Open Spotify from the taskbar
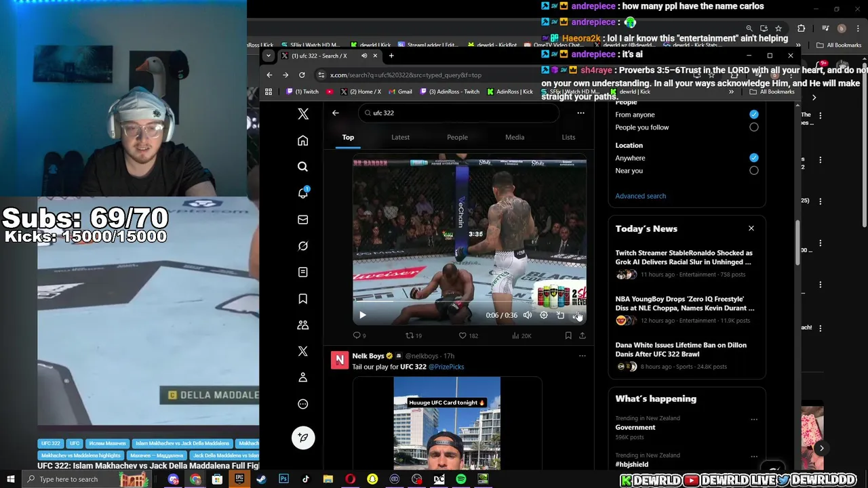Image resolution: width=868 pixels, height=488 pixels. tap(461, 479)
